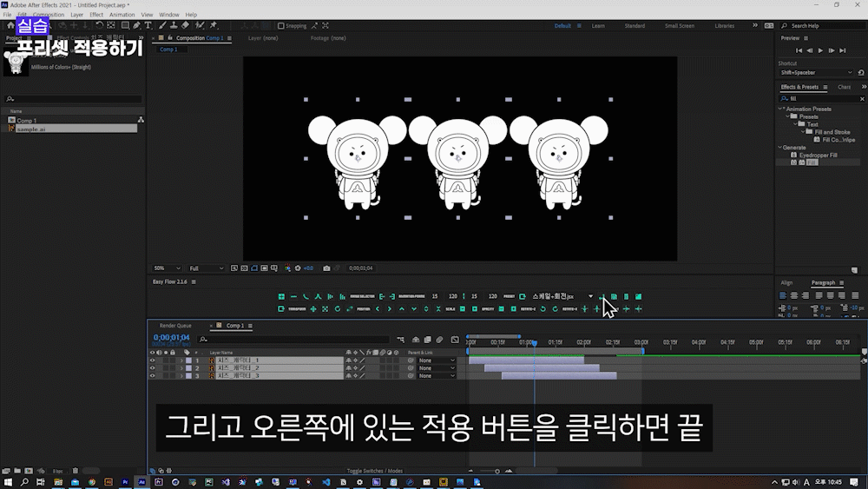Open the Animation menu

(x=122, y=15)
